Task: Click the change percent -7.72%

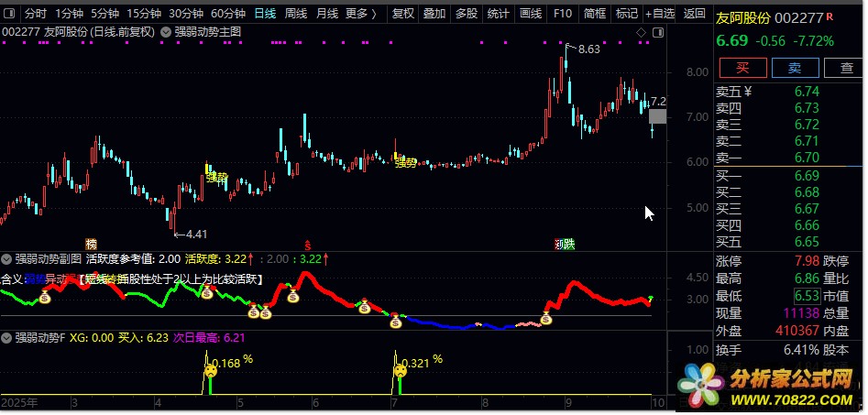Action: (813, 41)
